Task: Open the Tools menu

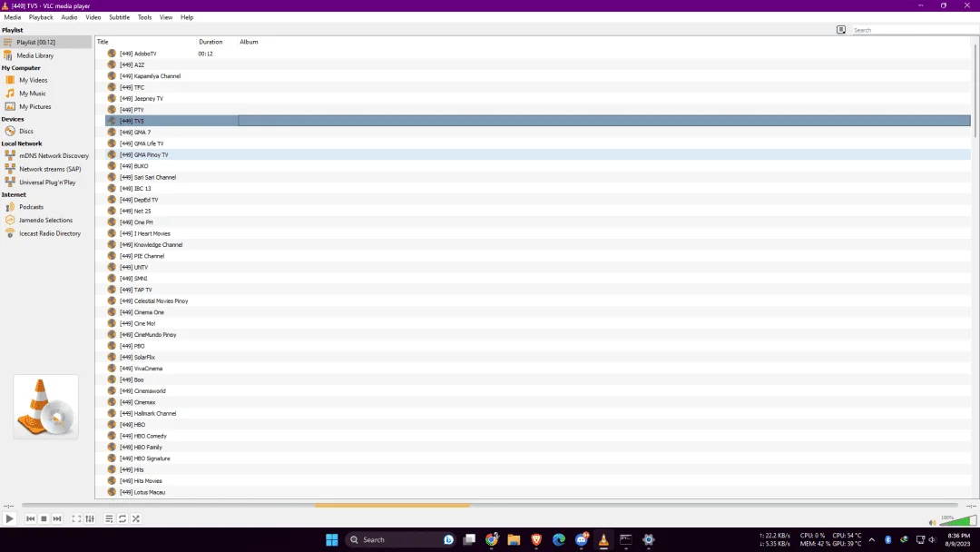Action: tap(144, 17)
